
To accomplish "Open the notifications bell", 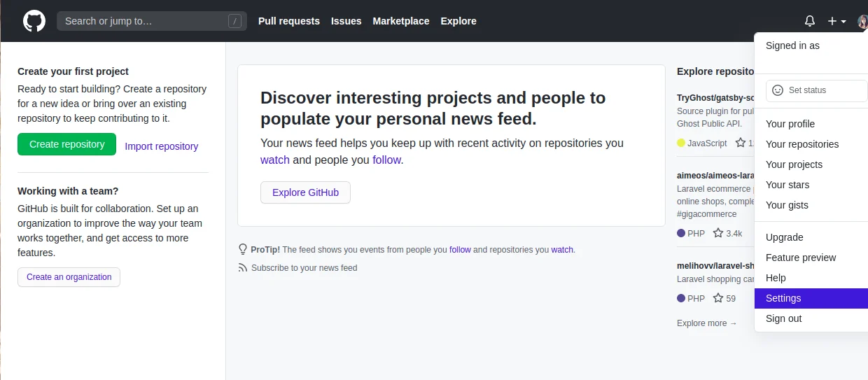I will 810,21.
